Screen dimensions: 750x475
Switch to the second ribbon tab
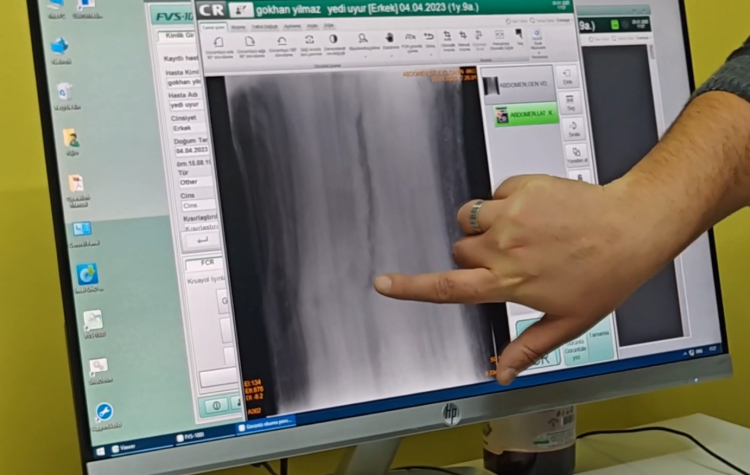point(238,28)
